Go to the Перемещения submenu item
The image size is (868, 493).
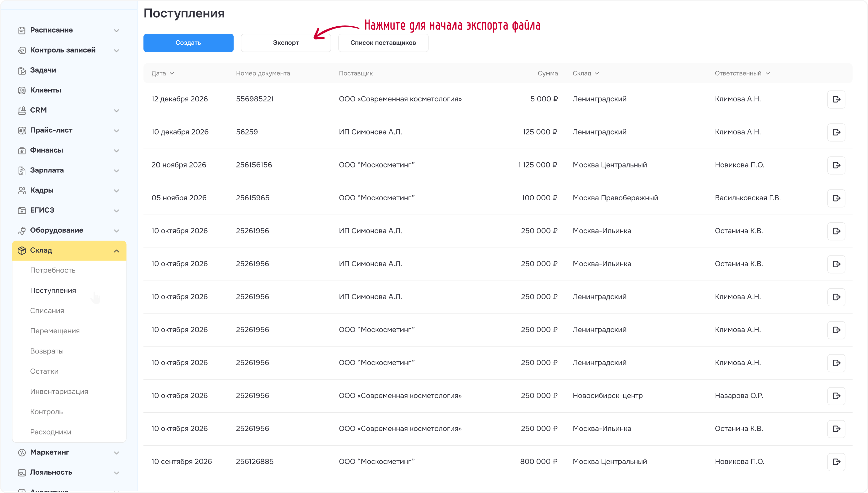tap(55, 331)
